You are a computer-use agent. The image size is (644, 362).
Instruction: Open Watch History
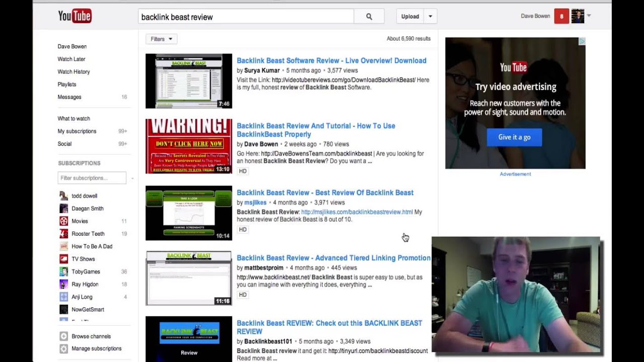[73, 71]
